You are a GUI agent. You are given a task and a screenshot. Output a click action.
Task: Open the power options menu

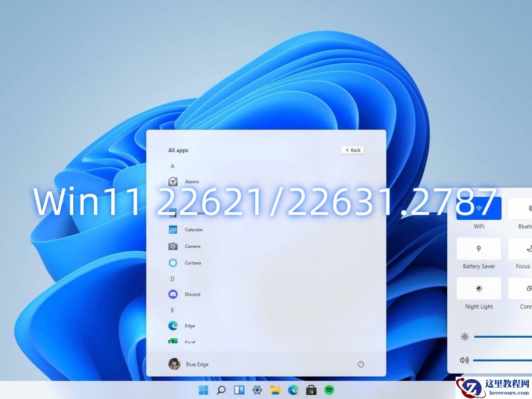361,364
